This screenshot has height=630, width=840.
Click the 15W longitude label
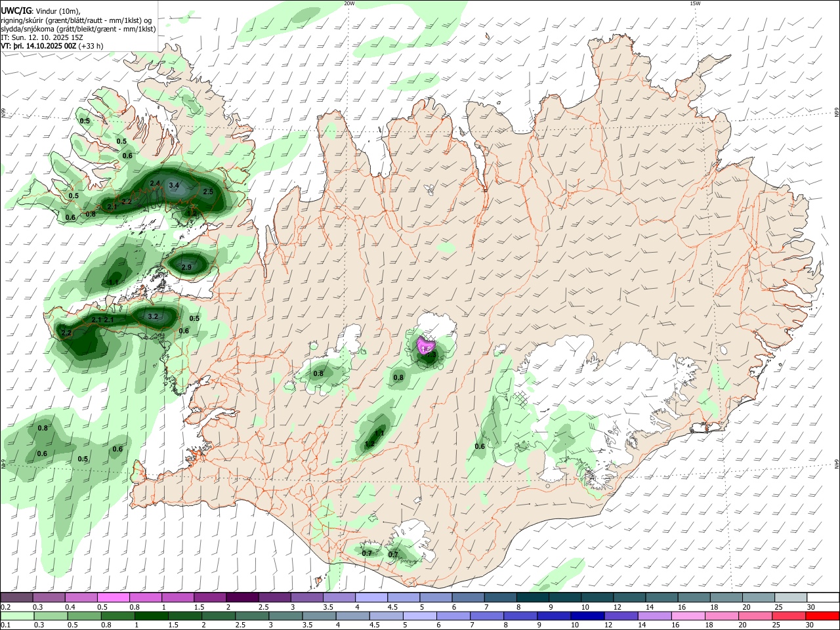(695, 3)
